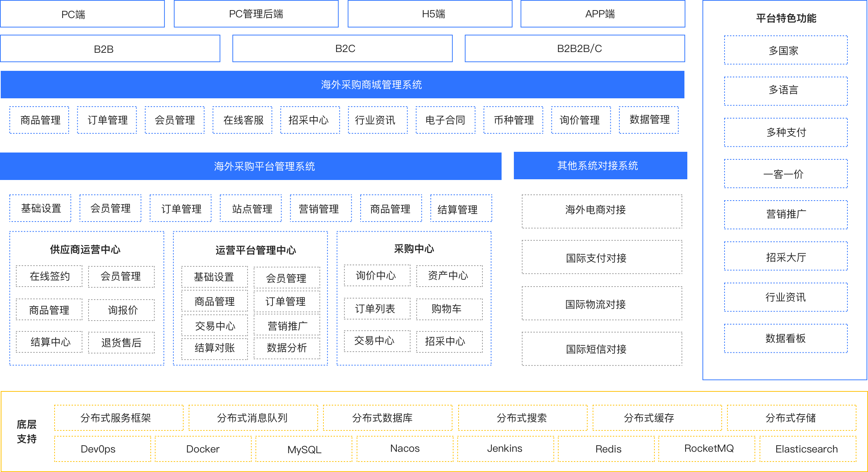Click 在线签约 under 供应商运营中心

click(49, 276)
